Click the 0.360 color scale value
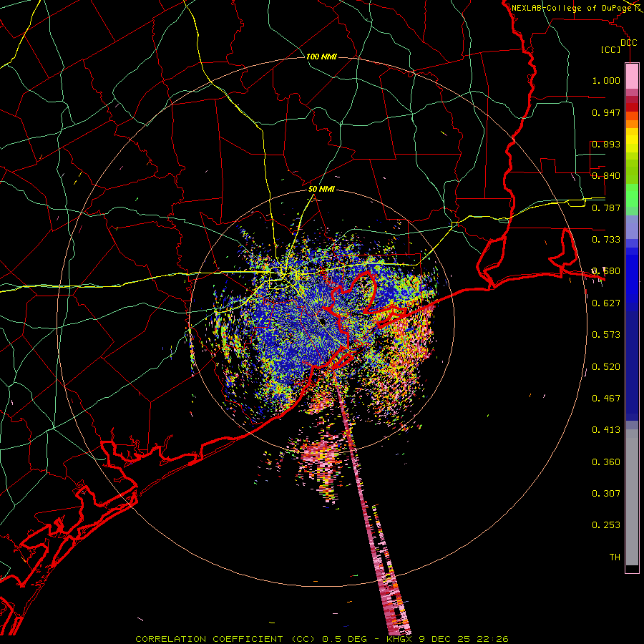644x644 pixels. coord(606,462)
